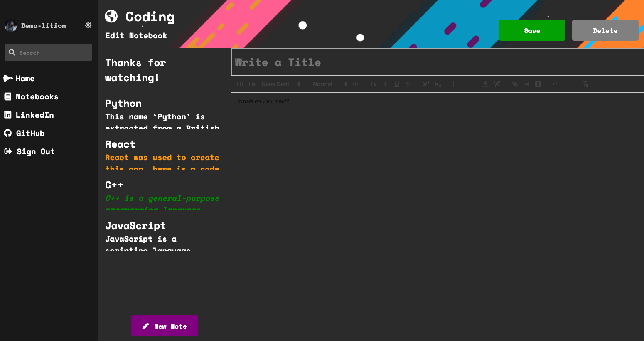Toggle an ordered list

[x=456, y=84]
